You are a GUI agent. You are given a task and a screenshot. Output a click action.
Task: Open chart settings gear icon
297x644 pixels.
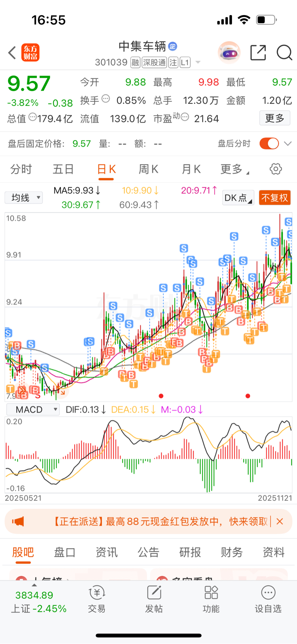[x=276, y=169]
